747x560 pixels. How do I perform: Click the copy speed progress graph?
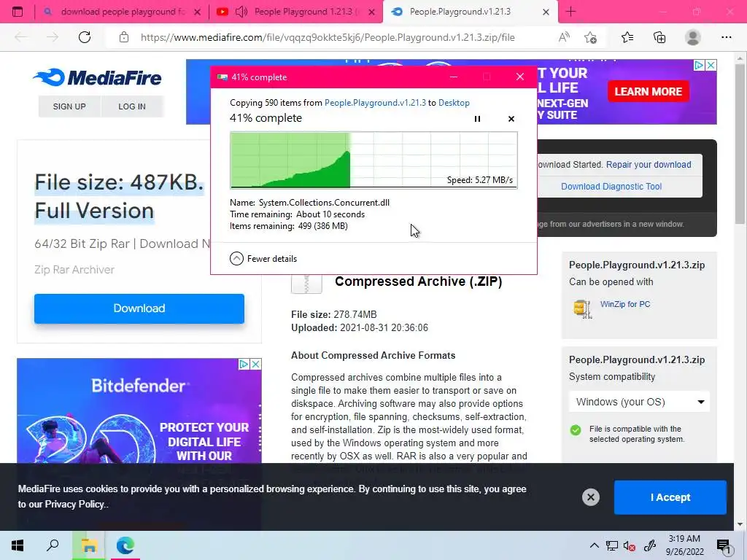pyautogui.click(x=373, y=160)
